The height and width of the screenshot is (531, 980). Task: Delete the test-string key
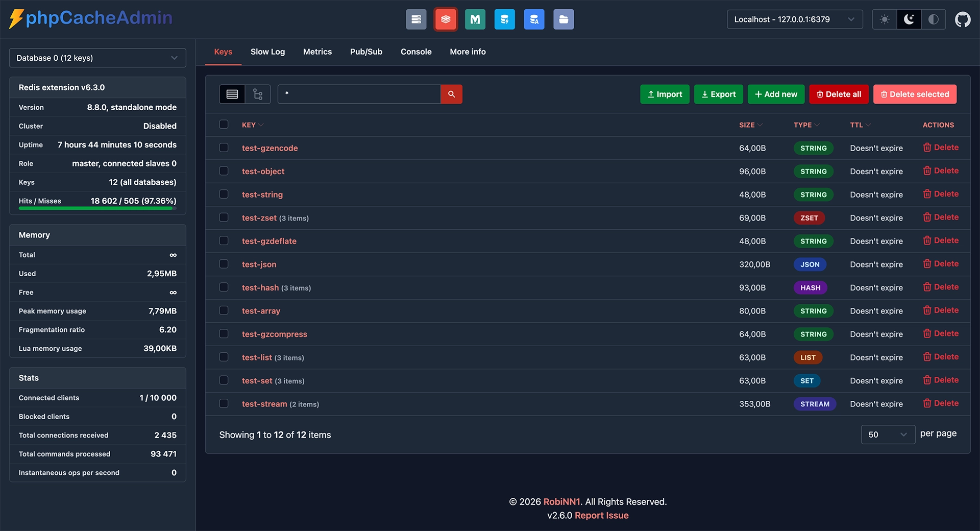point(941,194)
